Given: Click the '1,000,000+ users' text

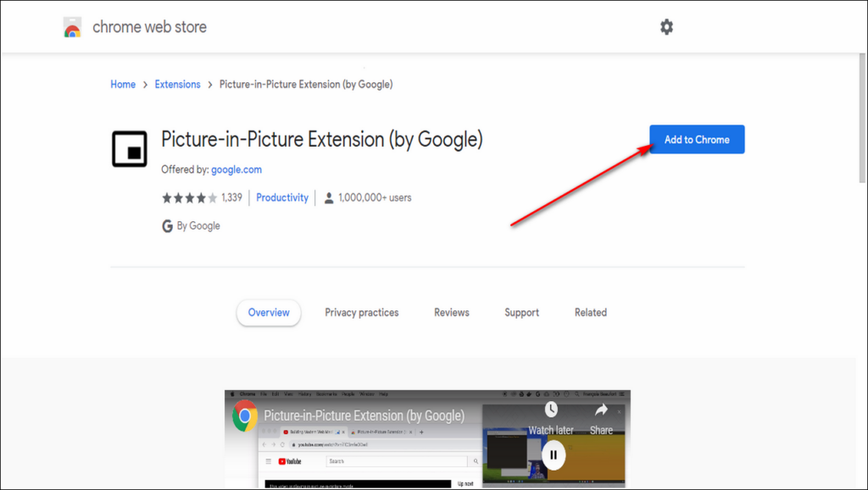Looking at the screenshot, I should [375, 198].
